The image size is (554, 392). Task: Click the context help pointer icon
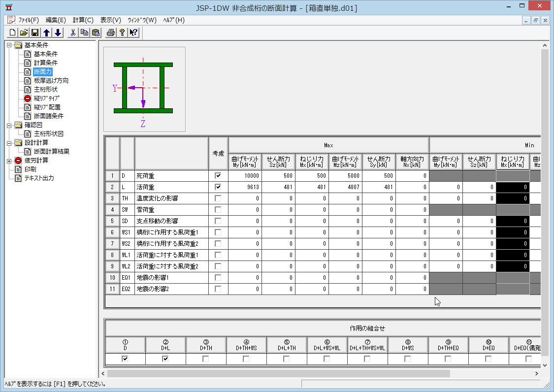(133, 33)
